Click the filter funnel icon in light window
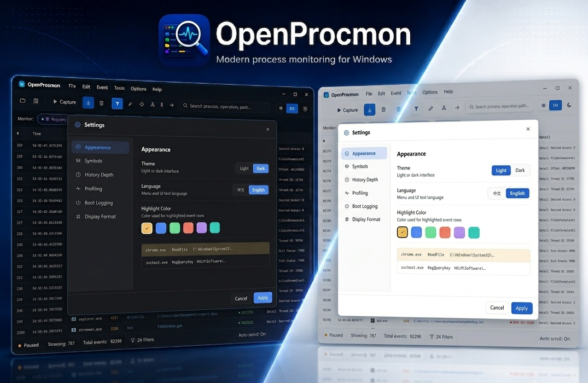588x383 pixels. click(416, 109)
